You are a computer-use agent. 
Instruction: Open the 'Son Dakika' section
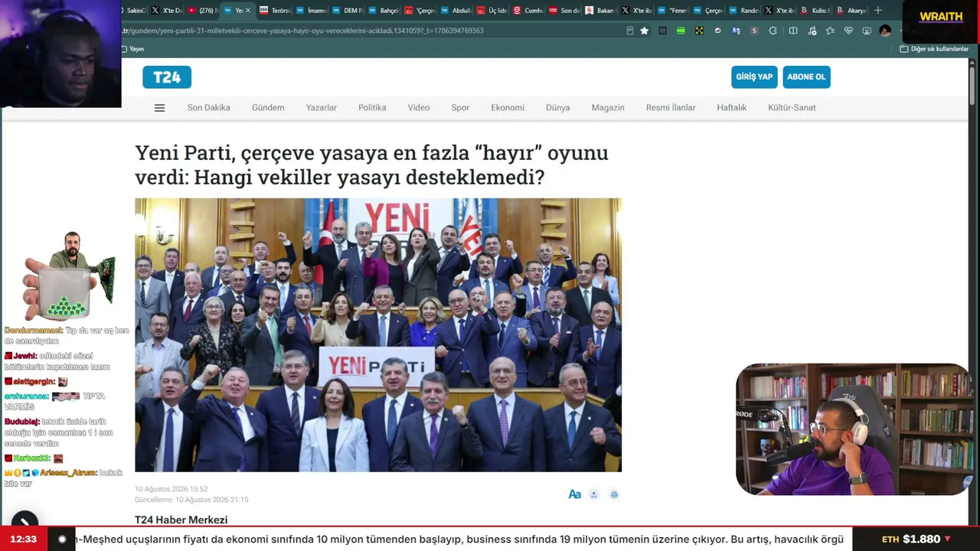click(209, 108)
